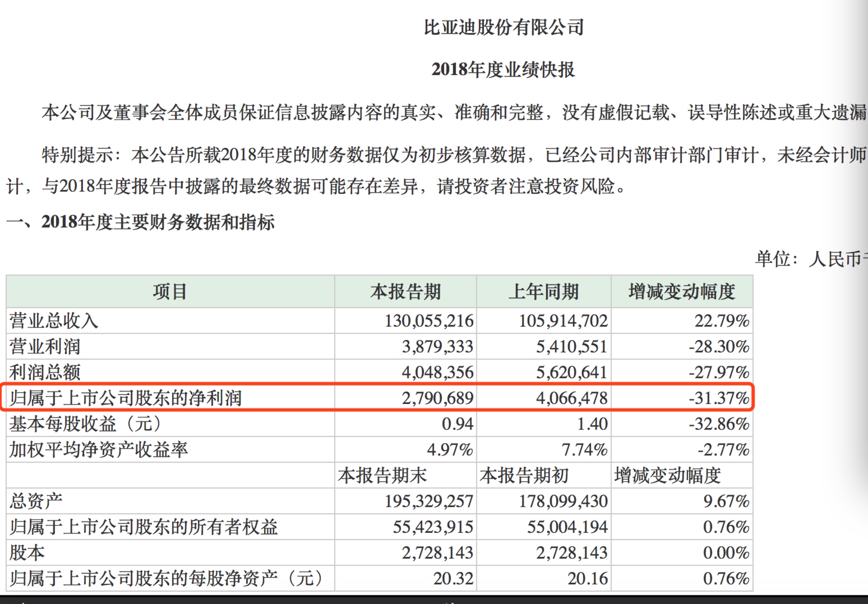Select the 利润总额 row label
The image size is (868, 604).
tap(45, 372)
